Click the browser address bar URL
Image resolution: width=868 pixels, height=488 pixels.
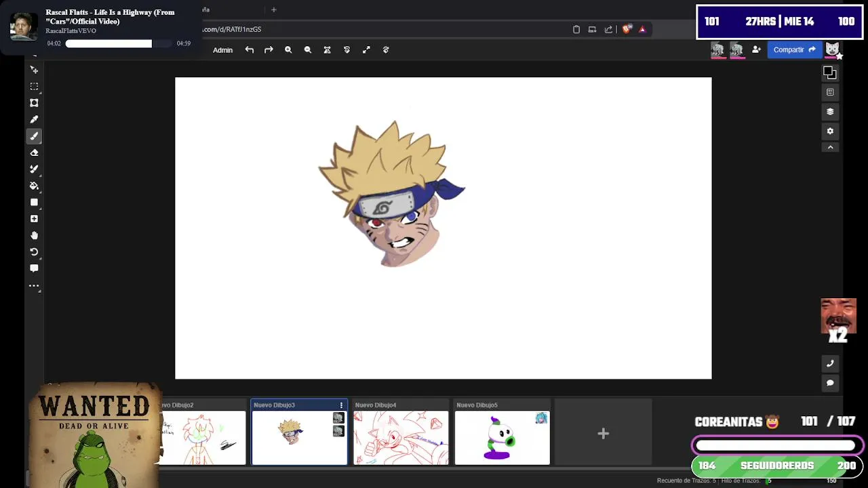(x=232, y=29)
